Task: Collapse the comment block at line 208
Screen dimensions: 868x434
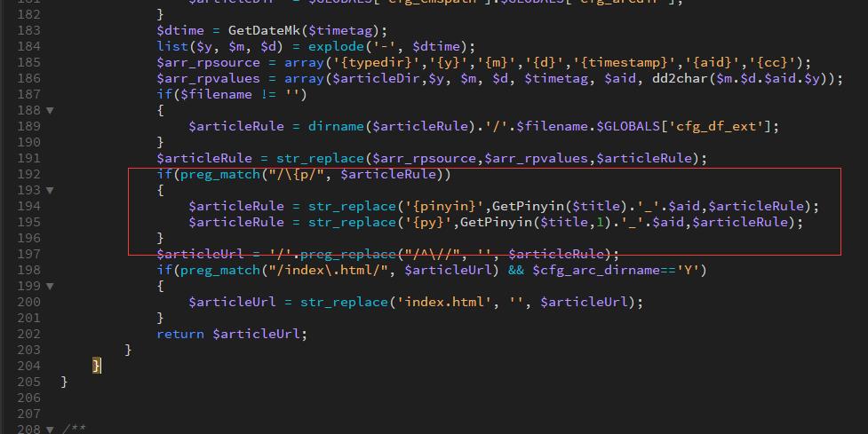Action: point(51,430)
